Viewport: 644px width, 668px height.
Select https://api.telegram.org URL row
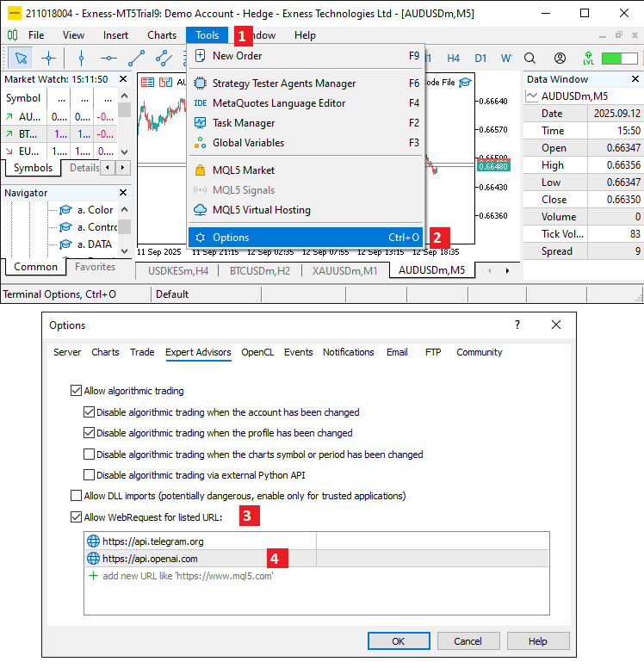click(316, 541)
